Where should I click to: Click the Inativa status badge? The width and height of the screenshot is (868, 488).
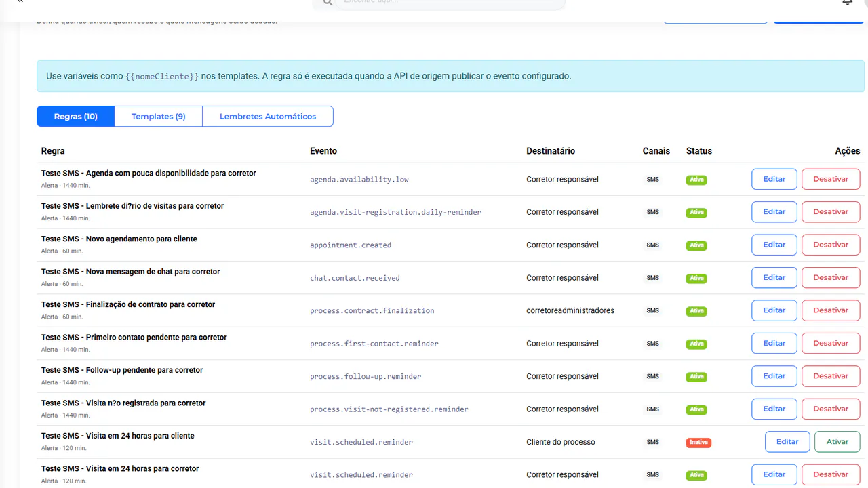[x=698, y=443]
